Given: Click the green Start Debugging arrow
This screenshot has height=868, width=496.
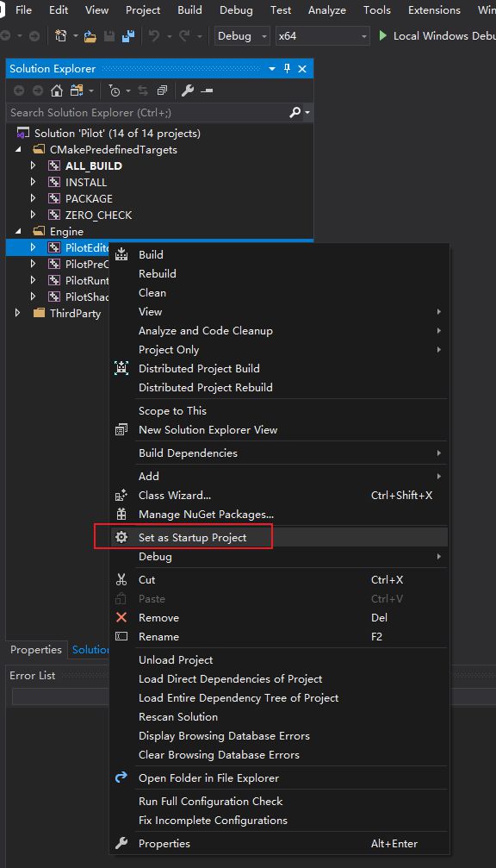Looking at the screenshot, I should pyautogui.click(x=382, y=36).
